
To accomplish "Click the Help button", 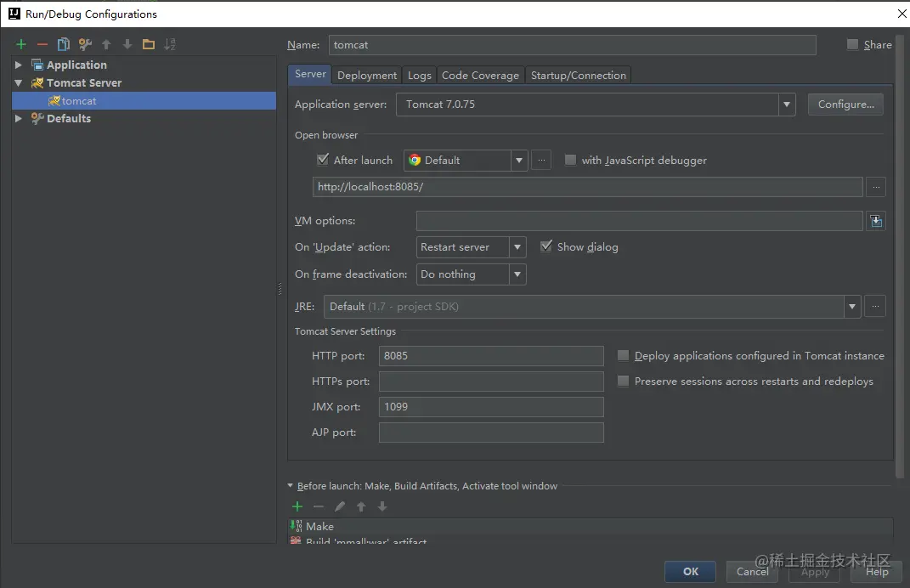I will pyautogui.click(x=877, y=572).
